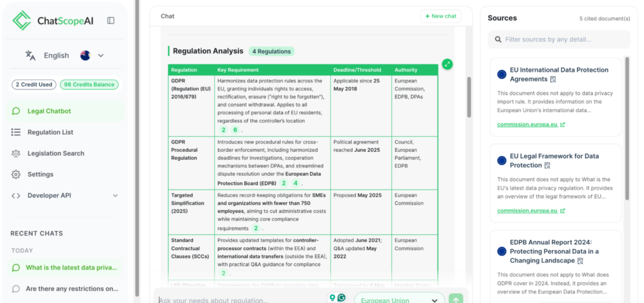Click the Key Requirement column header
The height and width of the screenshot is (303, 644).
pyautogui.click(x=272, y=70)
